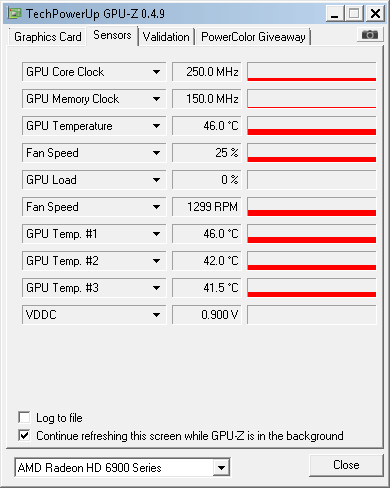Open the AMD Radeon HD 6900 Series selector
Viewport: 390px width, 488px height.
(122, 467)
